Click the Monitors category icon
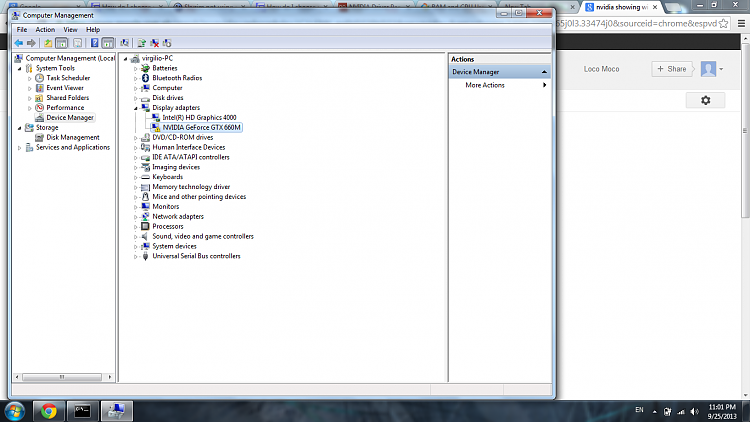The height and width of the screenshot is (422, 750). pyautogui.click(x=145, y=207)
